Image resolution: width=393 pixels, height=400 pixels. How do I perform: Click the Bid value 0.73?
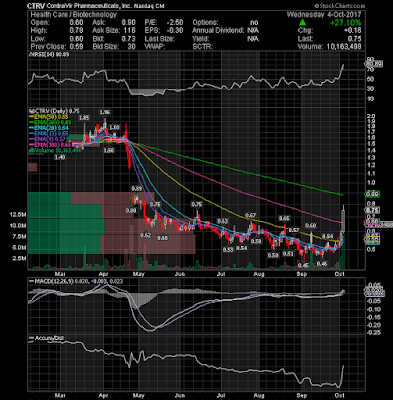[129, 39]
